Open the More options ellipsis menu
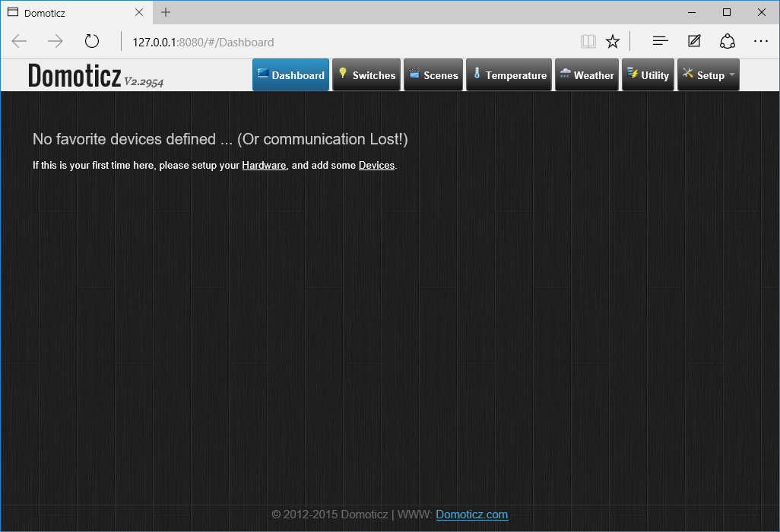The image size is (780, 532). point(761,41)
